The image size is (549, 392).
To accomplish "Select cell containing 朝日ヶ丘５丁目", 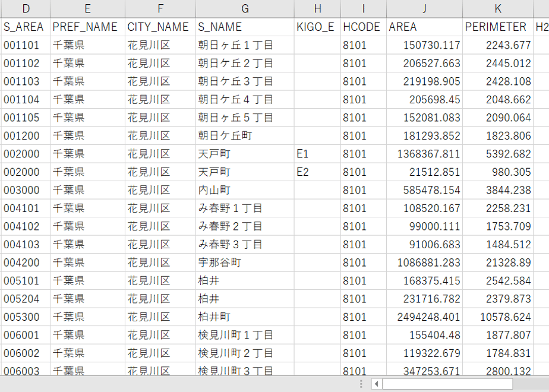I will coord(245,118).
